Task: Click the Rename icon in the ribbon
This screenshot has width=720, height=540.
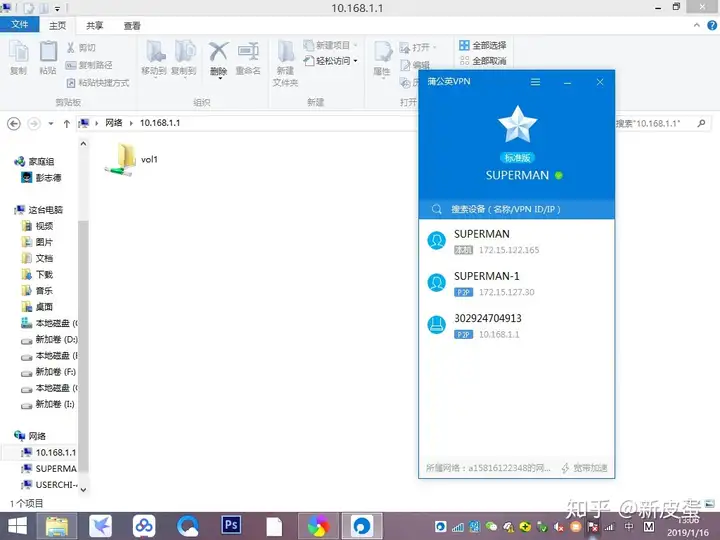Action: (248, 58)
